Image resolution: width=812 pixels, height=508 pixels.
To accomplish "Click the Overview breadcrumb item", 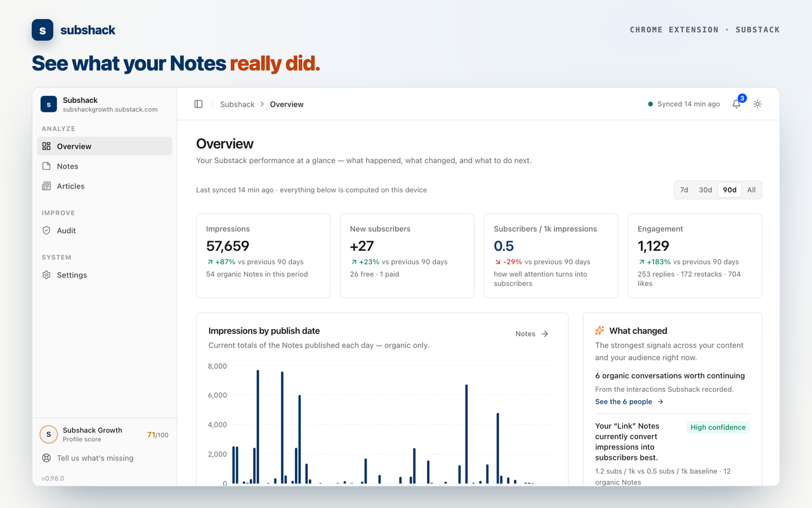I will coord(287,104).
